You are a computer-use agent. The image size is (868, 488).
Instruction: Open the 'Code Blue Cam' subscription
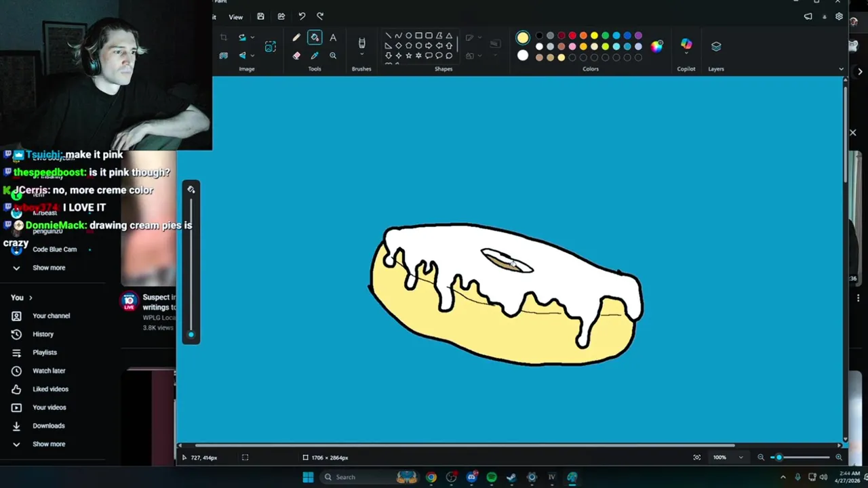(54, 249)
